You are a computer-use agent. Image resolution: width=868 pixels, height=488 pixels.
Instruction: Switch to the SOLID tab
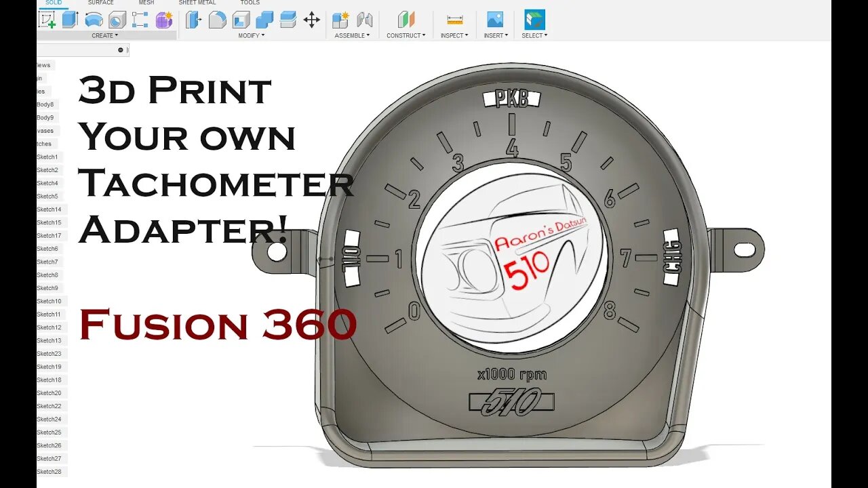[x=53, y=3]
